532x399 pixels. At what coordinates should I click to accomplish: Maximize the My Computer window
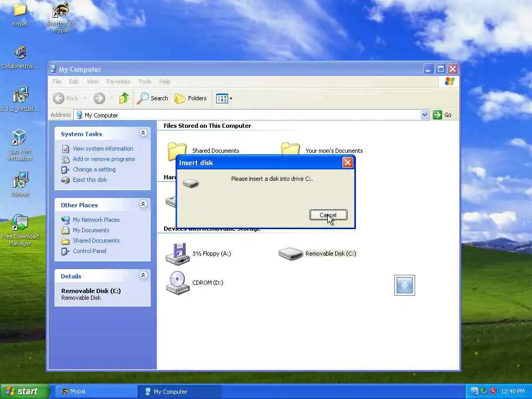(441, 69)
